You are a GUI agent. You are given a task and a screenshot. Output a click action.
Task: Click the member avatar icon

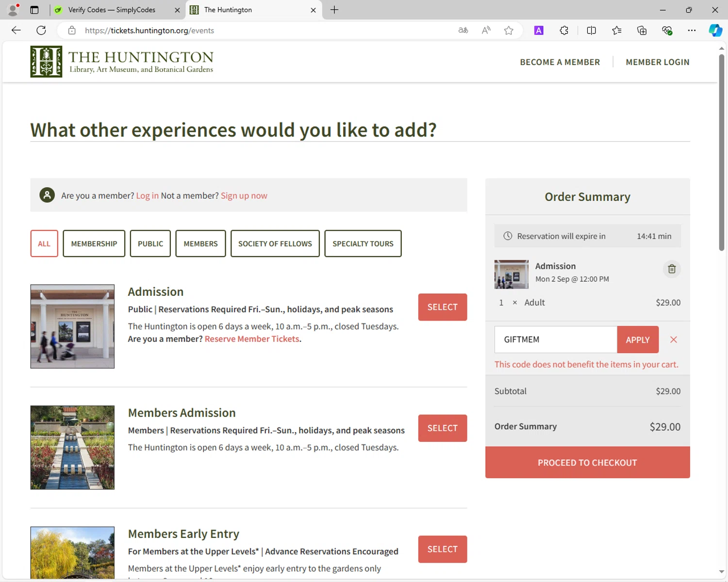point(47,195)
